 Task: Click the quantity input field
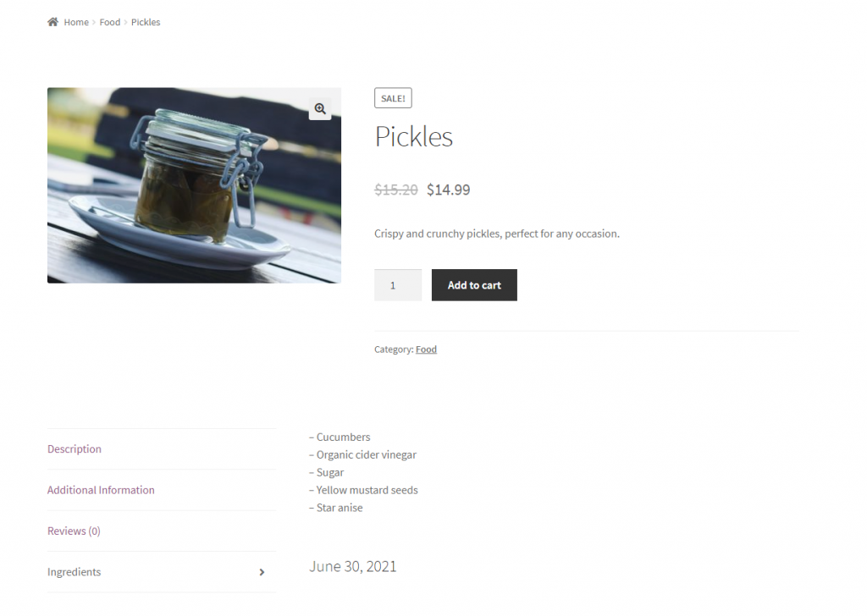coord(397,285)
